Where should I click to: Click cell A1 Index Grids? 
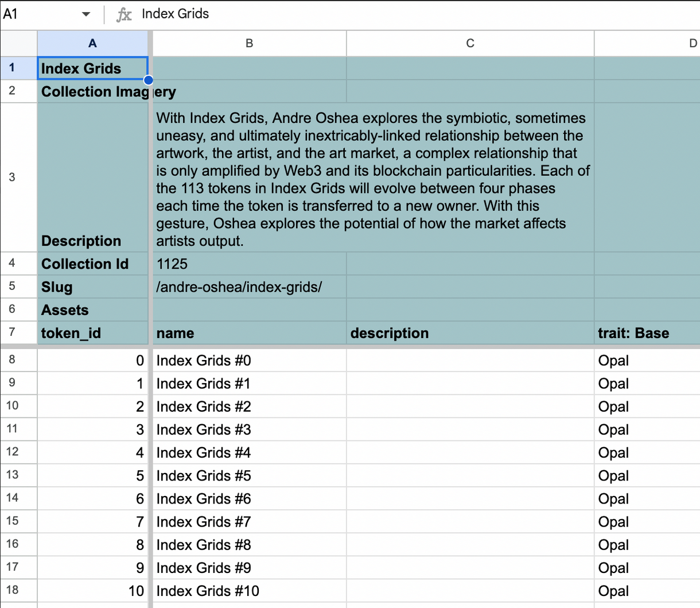click(x=92, y=68)
